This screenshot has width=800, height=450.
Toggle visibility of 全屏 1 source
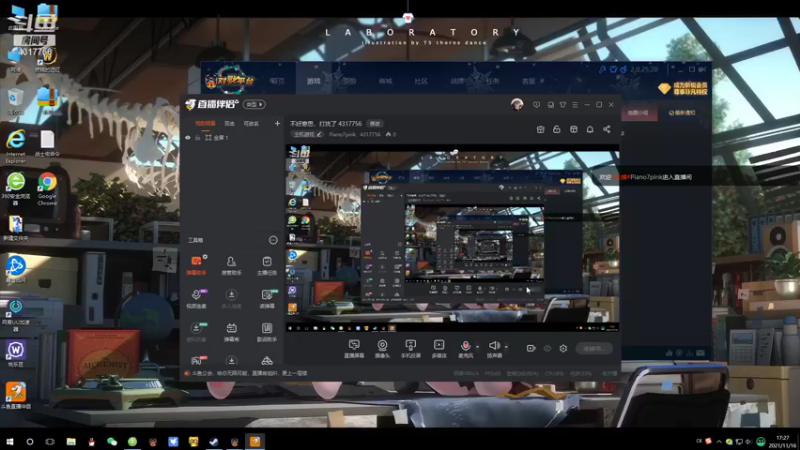tap(188, 138)
